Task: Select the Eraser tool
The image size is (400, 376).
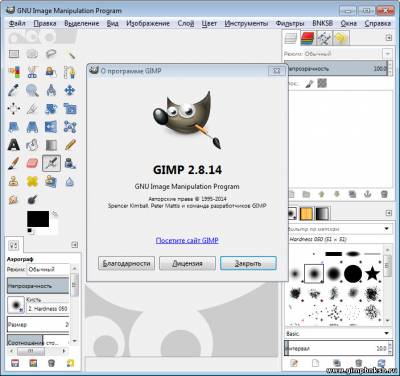Action: tap(32, 163)
